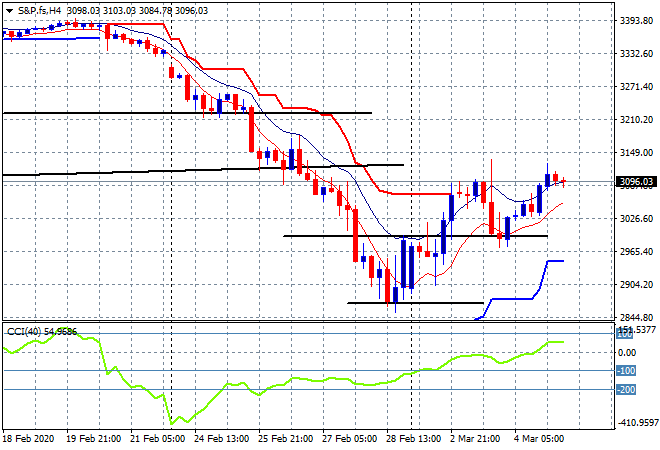Click the 19 Feb 21:00 time label
This screenshot has width=660, height=450.
93,439
